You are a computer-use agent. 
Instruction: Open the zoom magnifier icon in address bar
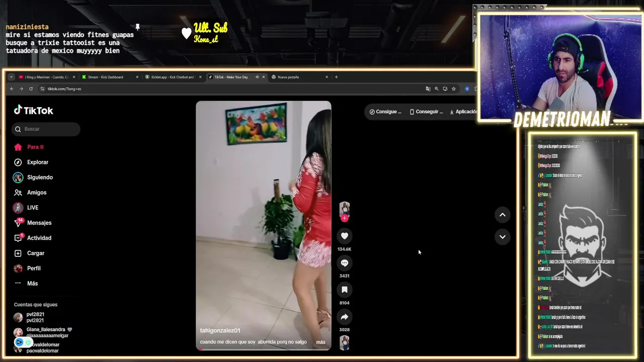point(437,88)
